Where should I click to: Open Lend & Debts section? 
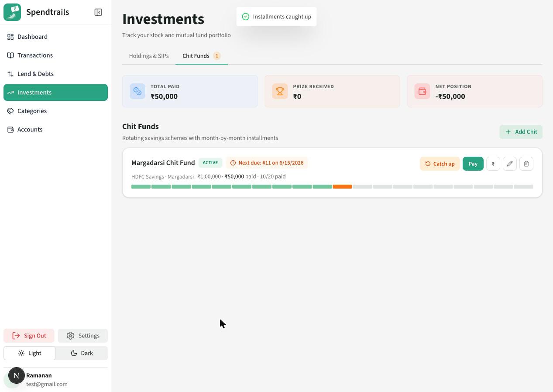point(55,74)
